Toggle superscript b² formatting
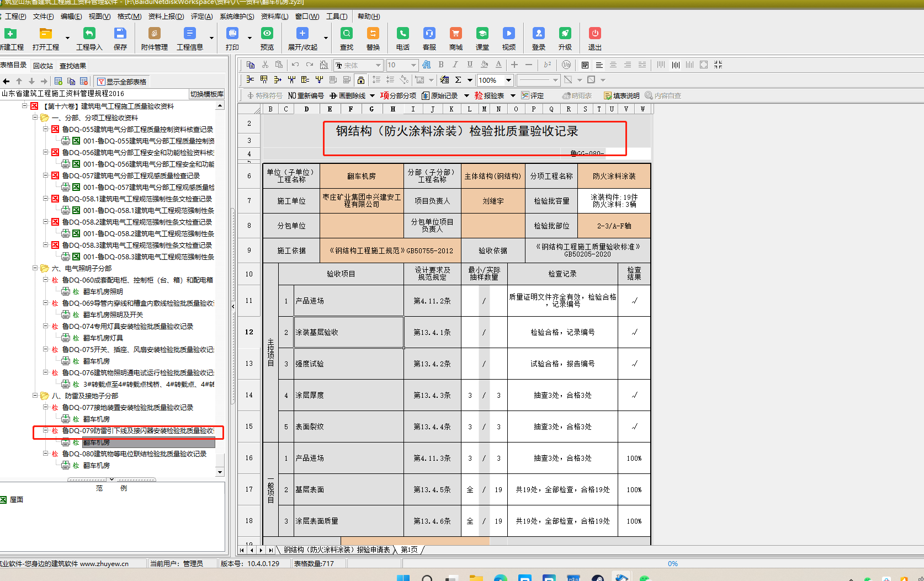This screenshot has width=924, height=581. point(547,65)
